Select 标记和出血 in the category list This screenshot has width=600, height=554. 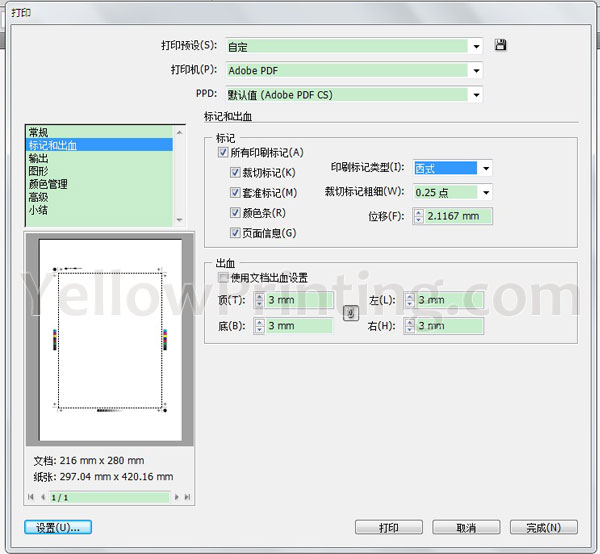99,145
